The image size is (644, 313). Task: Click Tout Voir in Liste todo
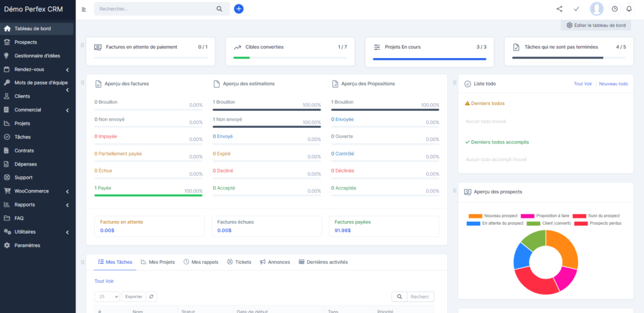pyautogui.click(x=583, y=84)
